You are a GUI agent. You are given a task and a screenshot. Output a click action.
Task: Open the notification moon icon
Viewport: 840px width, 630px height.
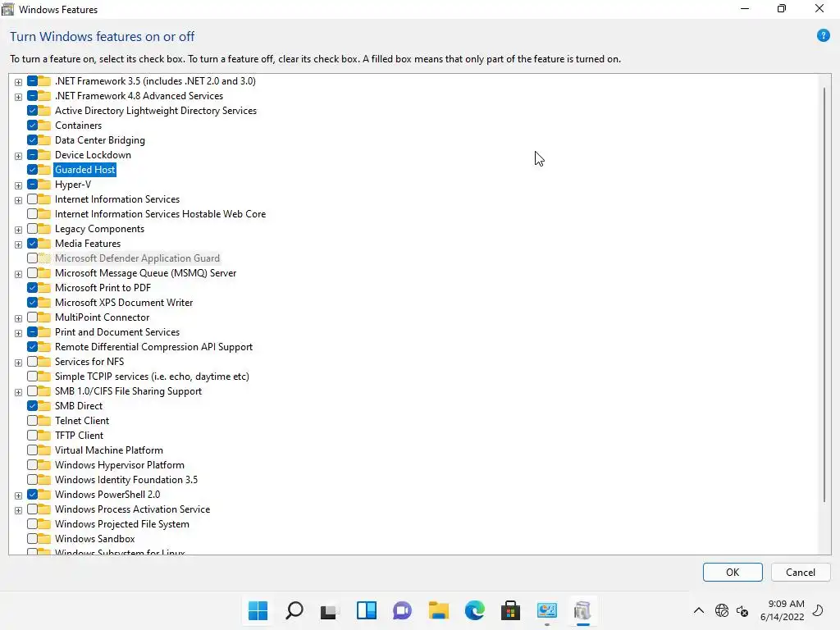point(818,610)
